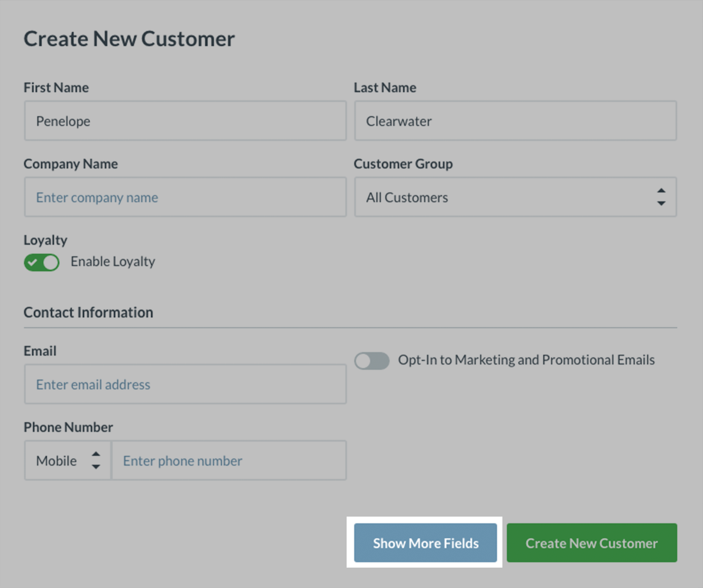Click the First Name field containing Penelope
The image size is (703, 588).
tap(185, 121)
